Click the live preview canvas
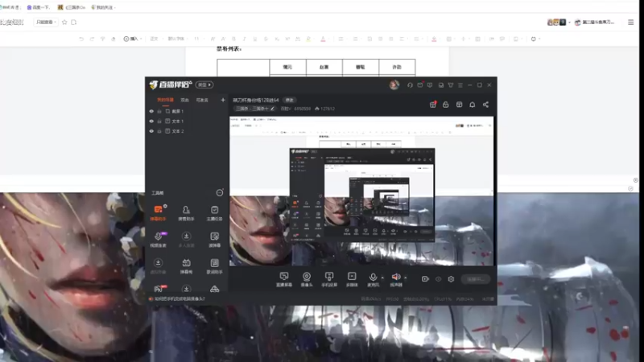Viewport: 644px width, 362px height. pyautogui.click(x=361, y=191)
